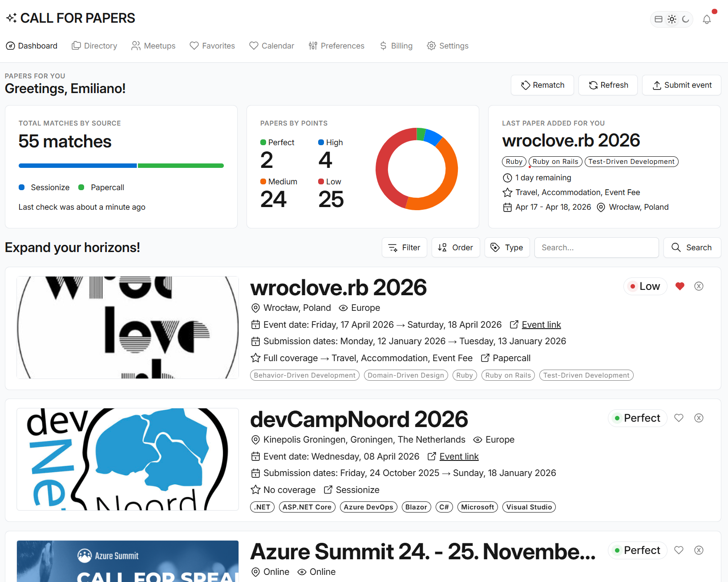Open the Filter options on Expand your horizons
Image resolution: width=728 pixels, height=582 pixels.
404,247
